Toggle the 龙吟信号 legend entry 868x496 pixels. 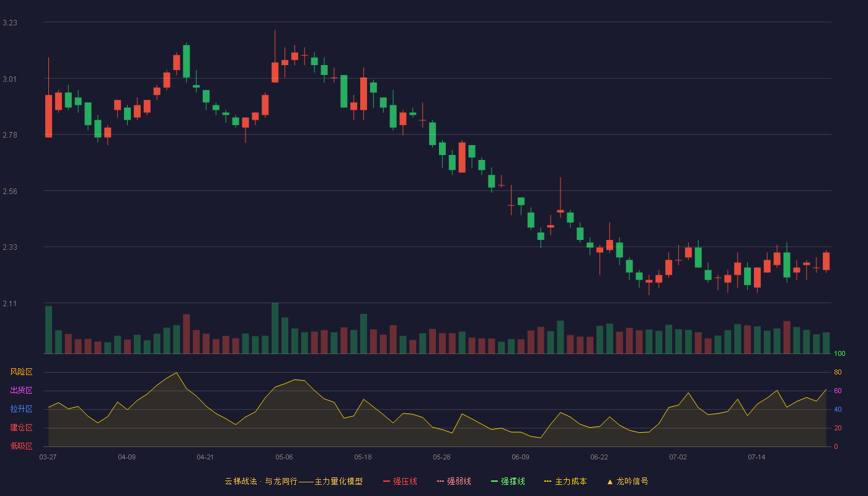627,481
